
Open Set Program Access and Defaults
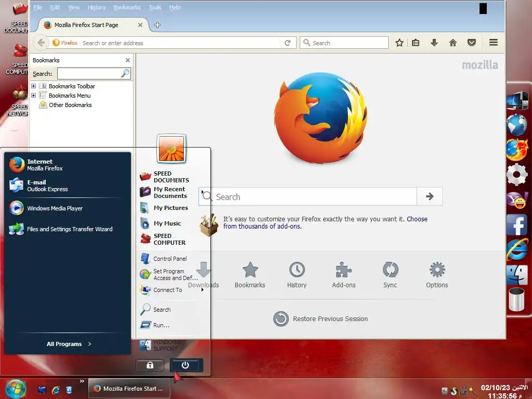[172, 274]
